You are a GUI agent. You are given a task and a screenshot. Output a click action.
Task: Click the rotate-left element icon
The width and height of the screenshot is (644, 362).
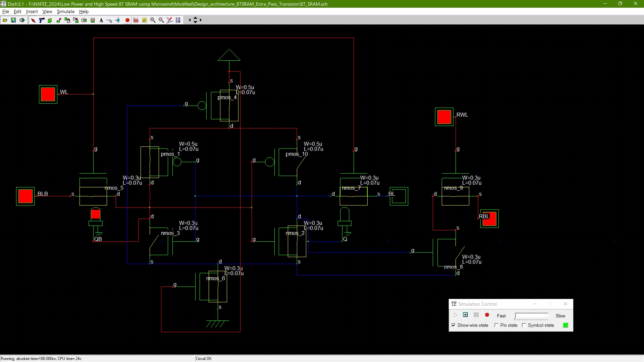tap(67, 20)
